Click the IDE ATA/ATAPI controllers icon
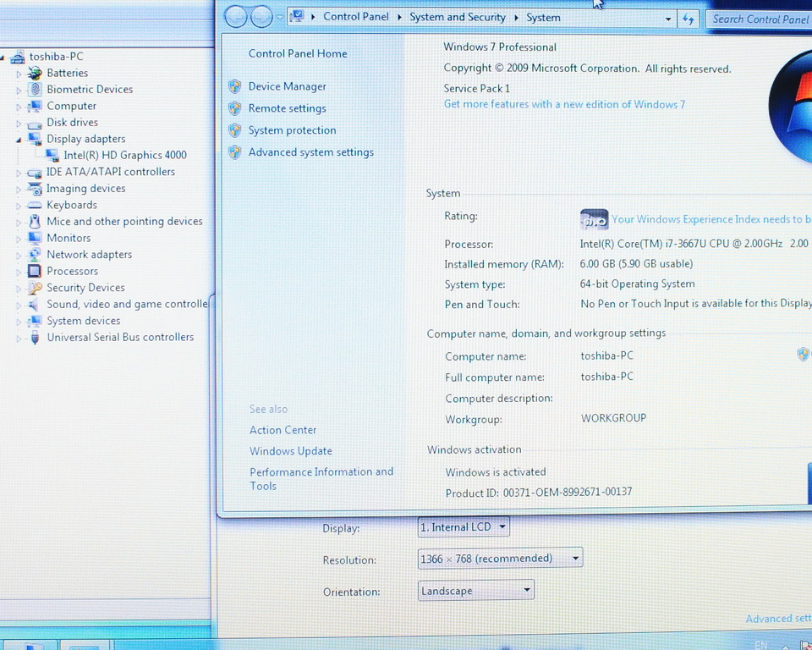 pyautogui.click(x=35, y=174)
